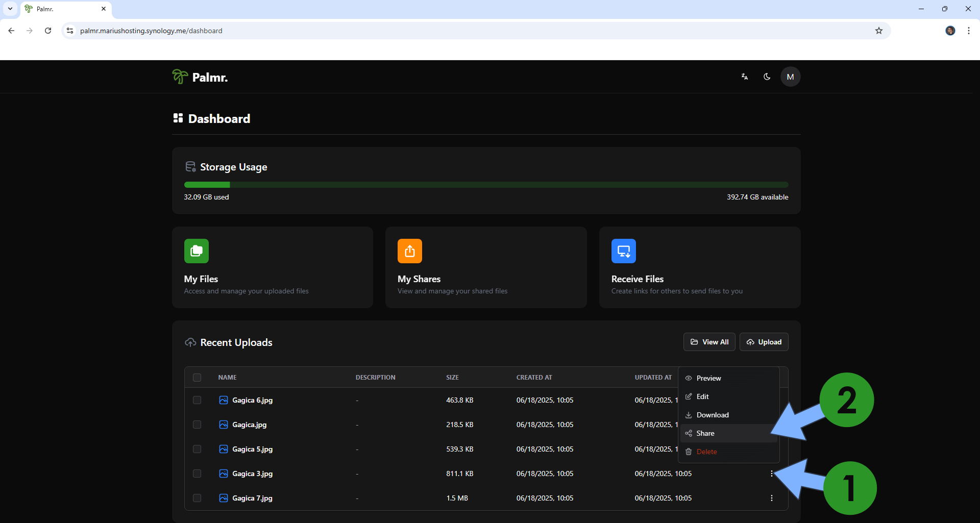The height and width of the screenshot is (523, 980).
Task: Click the Gagica 6.jpg file name
Action: point(252,400)
